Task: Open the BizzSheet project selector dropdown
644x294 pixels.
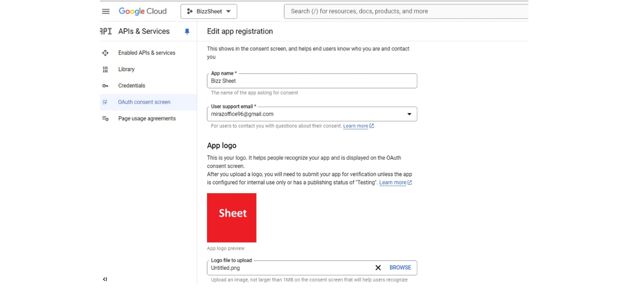Action: coord(209,12)
